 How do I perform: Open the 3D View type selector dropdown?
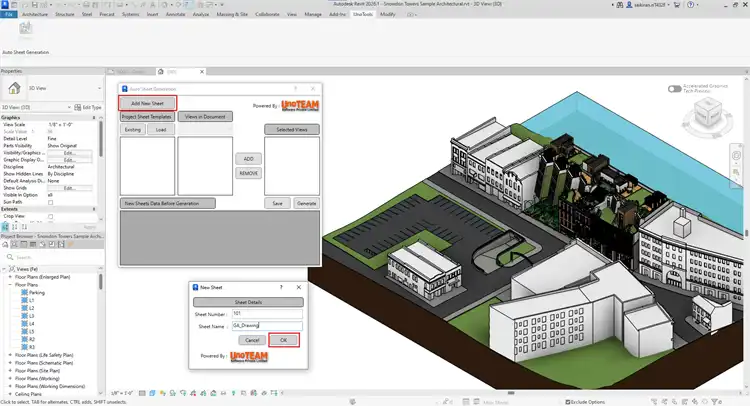(x=99, y=88)
